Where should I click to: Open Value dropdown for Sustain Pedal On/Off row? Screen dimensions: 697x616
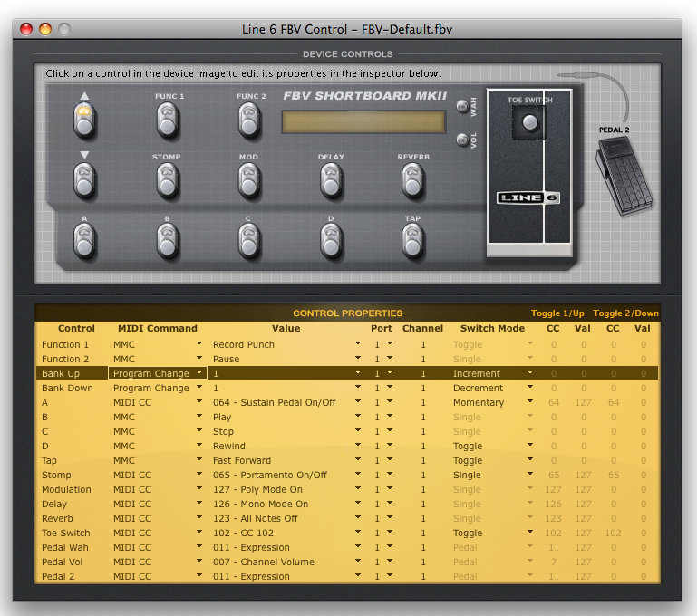point(358,402)
